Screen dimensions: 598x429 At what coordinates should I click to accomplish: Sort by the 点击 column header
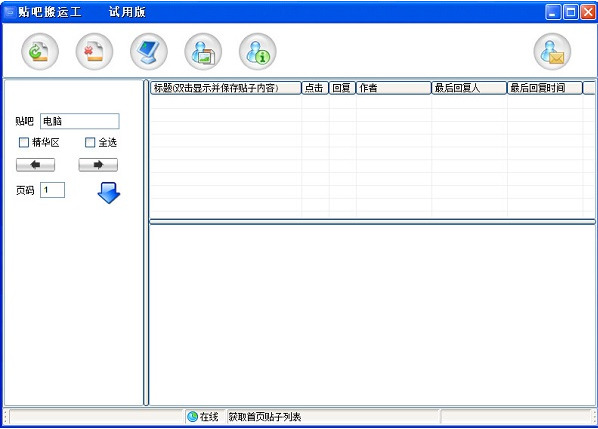(315, 88)
